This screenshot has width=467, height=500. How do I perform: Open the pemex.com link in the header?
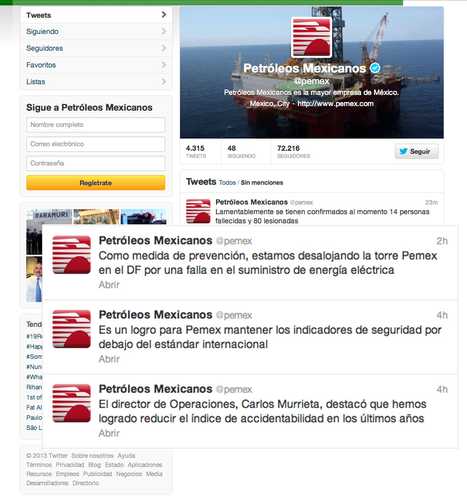[x=335, y=104]
